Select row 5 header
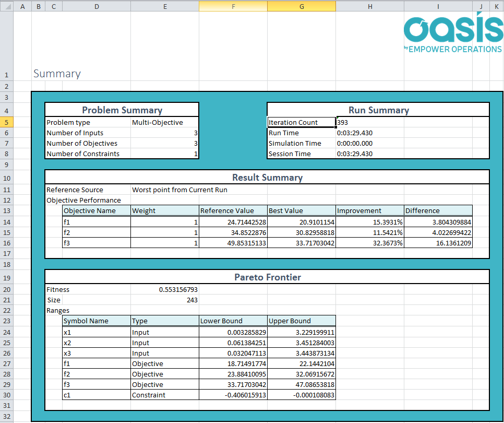The width and height of the screenshot is (504, 423). pyautogui.click(x=6, y=122)
